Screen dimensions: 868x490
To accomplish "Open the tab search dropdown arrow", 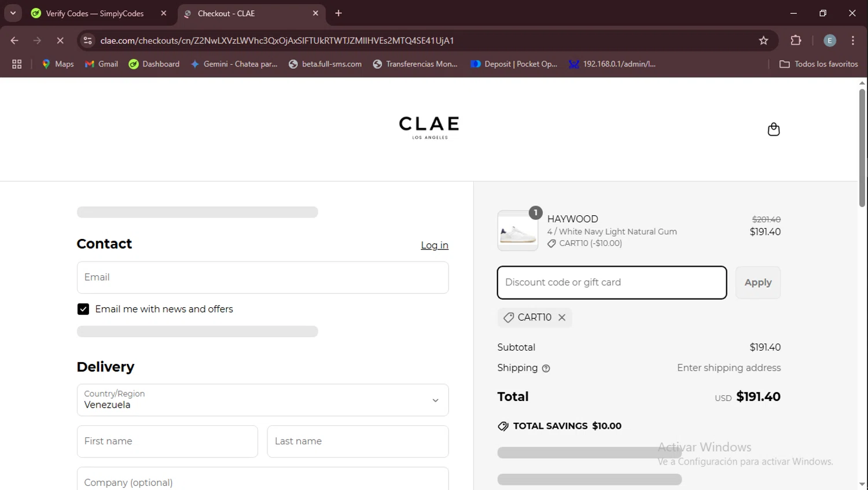I will pos(13,13).
